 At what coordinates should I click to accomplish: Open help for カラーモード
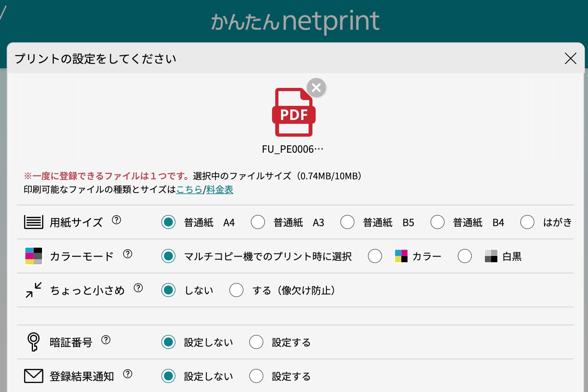click(128, 254)
